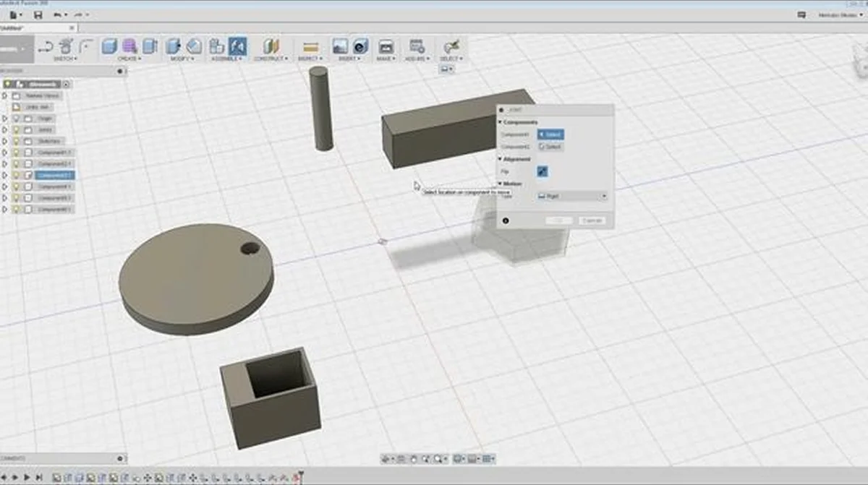Click the Orbit icon at the bottom
The width and height of the screenshot is (868, 485).
pos(386,458)
